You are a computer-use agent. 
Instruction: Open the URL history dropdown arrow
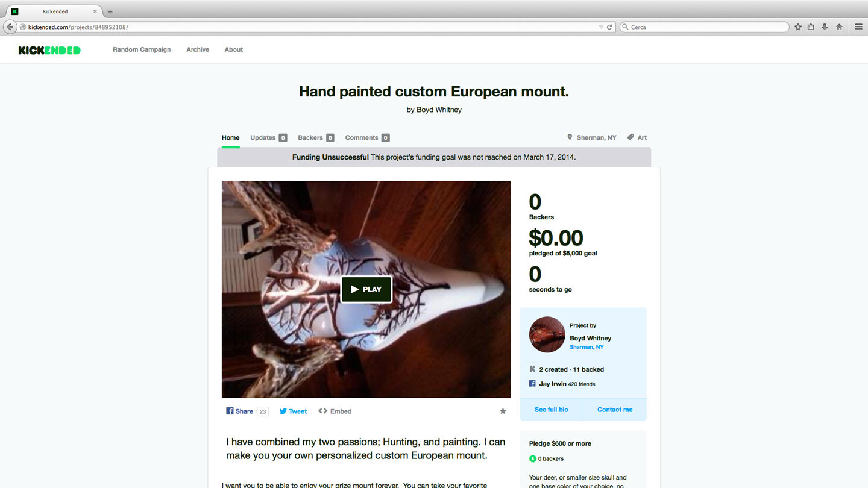(x=601, y=27)
